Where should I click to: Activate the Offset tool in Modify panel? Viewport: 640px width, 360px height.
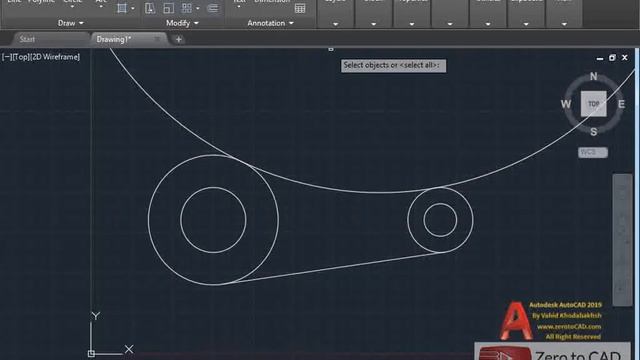coord(213,8)
